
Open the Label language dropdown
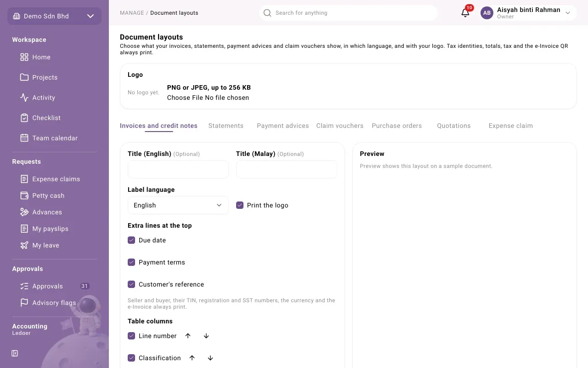(178, 205)
